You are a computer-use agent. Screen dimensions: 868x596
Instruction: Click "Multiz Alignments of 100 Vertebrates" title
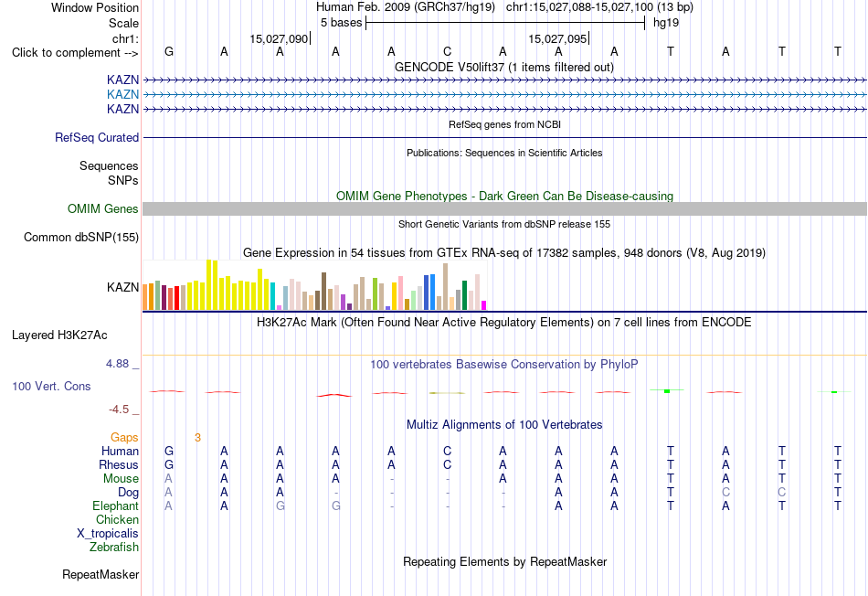pyautogui.click(x=504, y=425)
